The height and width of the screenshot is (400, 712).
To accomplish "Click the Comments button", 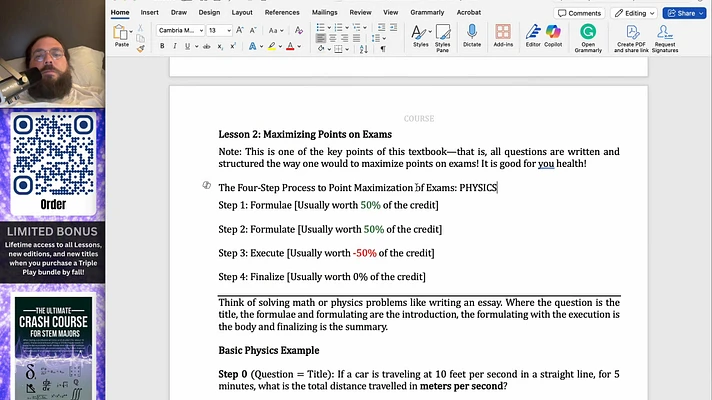I will (579, 13).
